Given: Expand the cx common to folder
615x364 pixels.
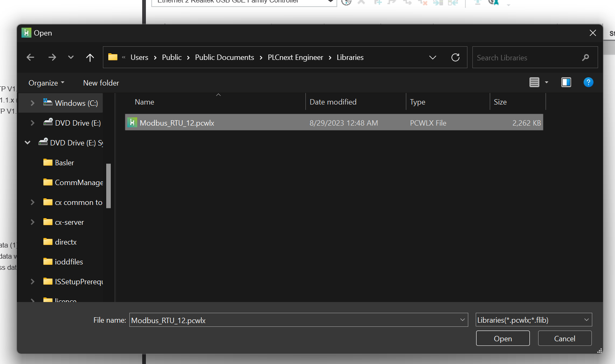Looking at the screenshot, I should (32, 202).
